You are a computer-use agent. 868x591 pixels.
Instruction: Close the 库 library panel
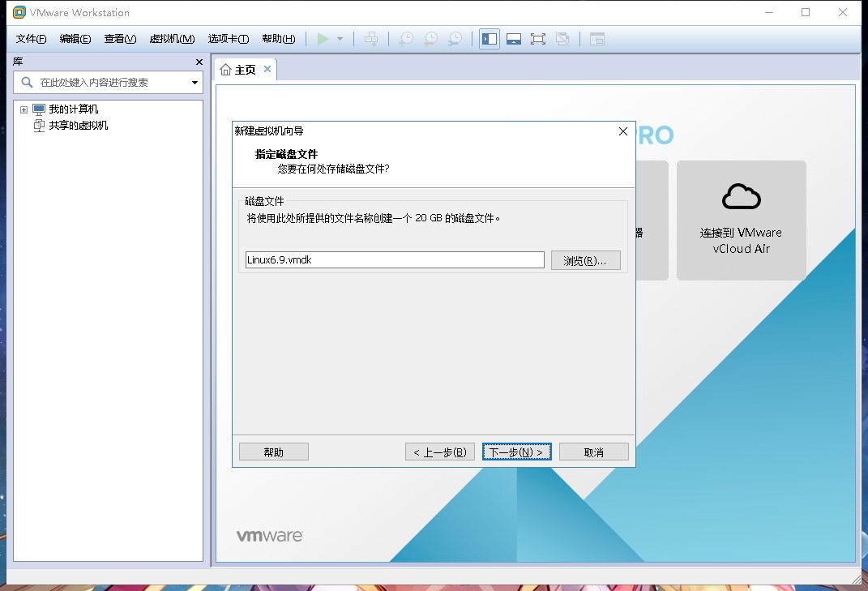click(199, 62)
